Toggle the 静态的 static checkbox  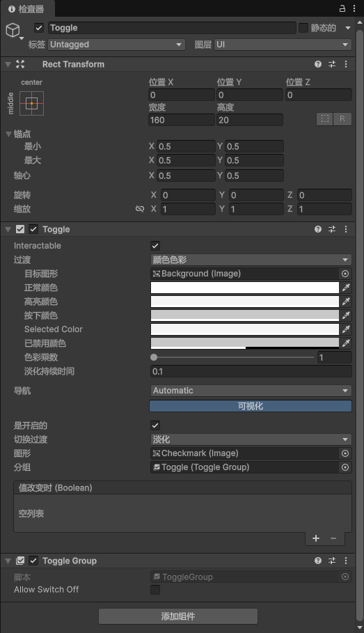(303, 28)
